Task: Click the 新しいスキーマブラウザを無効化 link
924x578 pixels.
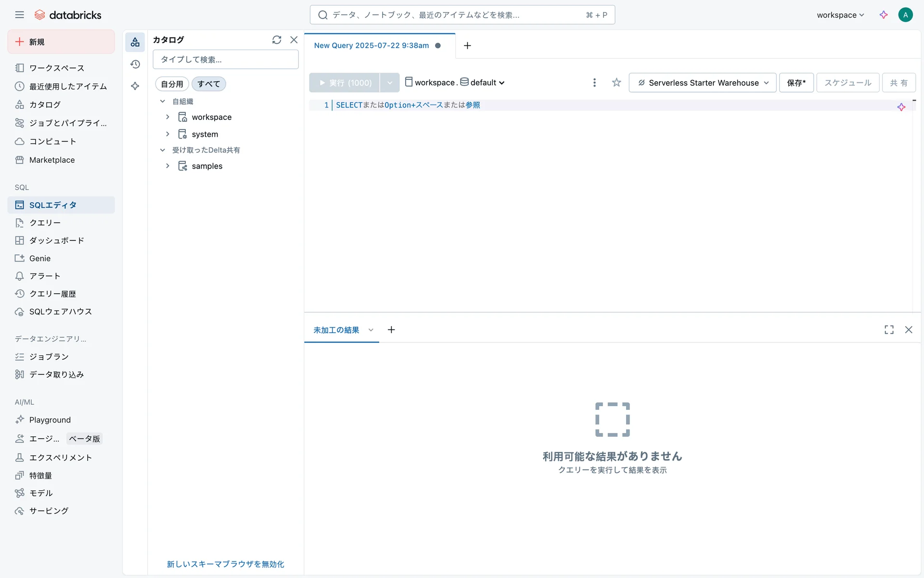Action: pos(225,564)
